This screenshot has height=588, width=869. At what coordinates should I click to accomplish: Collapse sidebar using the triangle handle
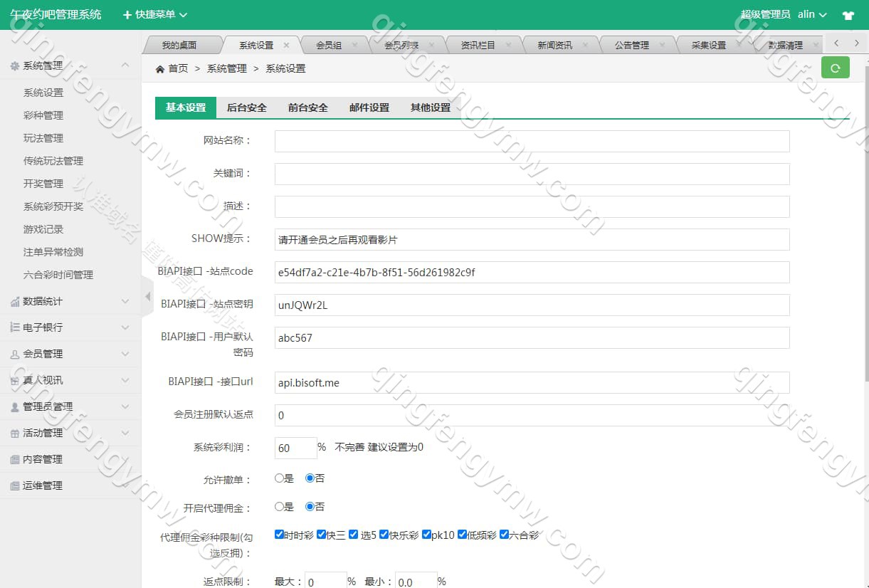click(148, 296)
